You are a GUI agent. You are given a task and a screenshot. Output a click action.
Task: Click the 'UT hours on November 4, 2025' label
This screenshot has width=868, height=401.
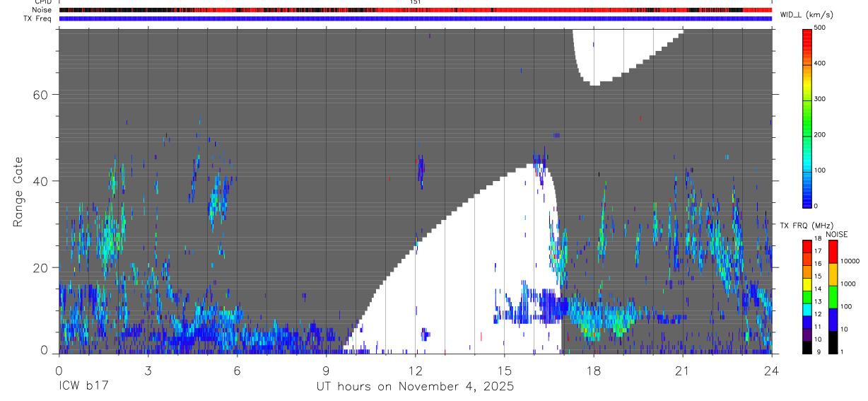point(415,387)
